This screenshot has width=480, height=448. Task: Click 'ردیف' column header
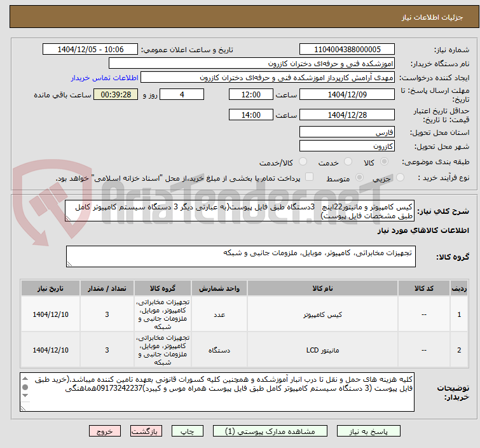(x=459, y=288)
